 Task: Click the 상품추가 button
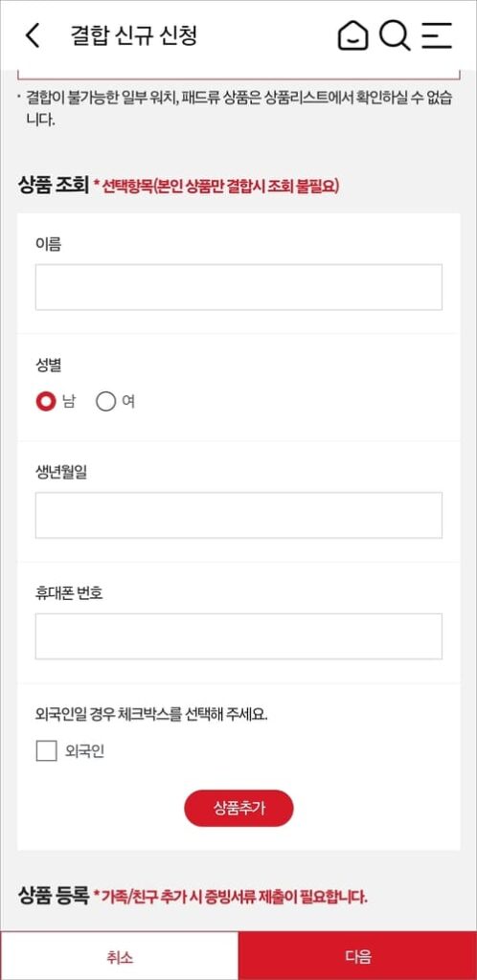click(238, 808)
